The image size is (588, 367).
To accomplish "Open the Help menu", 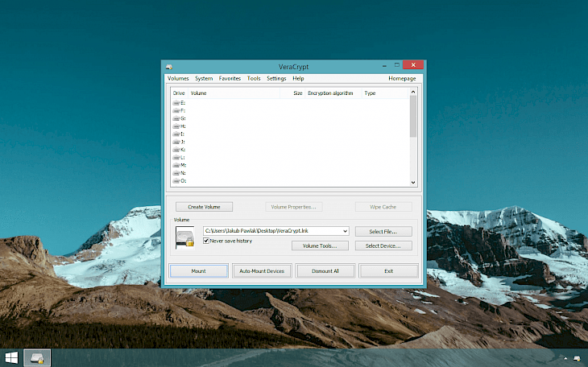I will point(298,78).
